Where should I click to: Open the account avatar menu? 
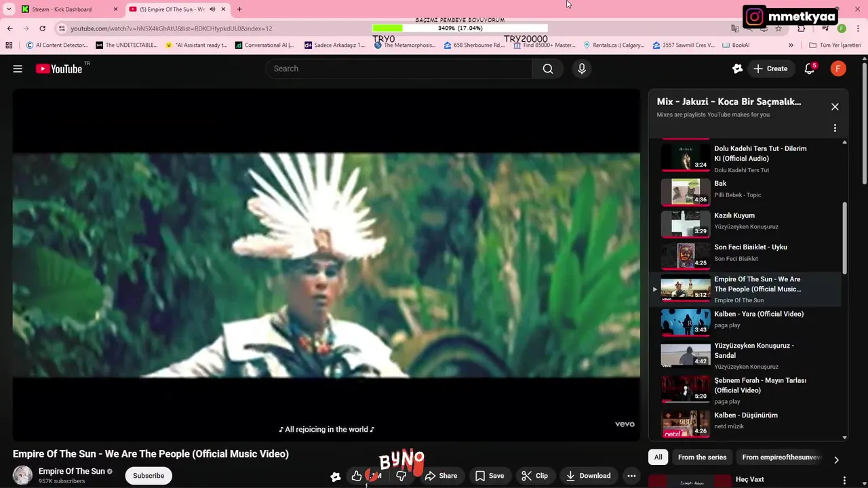pos(838,68)
